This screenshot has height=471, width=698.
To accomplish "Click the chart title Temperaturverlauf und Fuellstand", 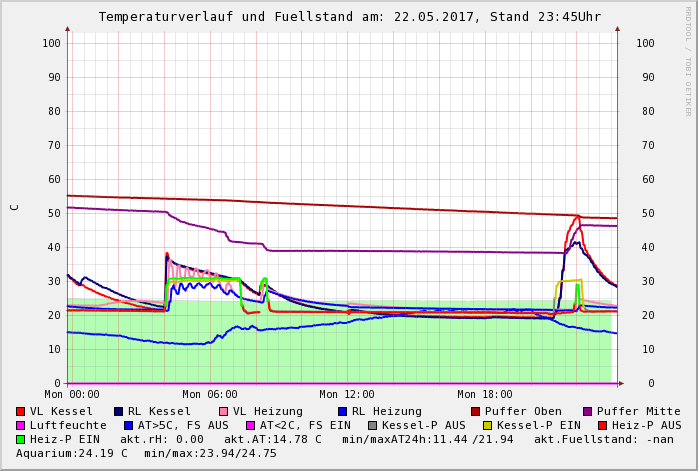I will click(349, 17).
